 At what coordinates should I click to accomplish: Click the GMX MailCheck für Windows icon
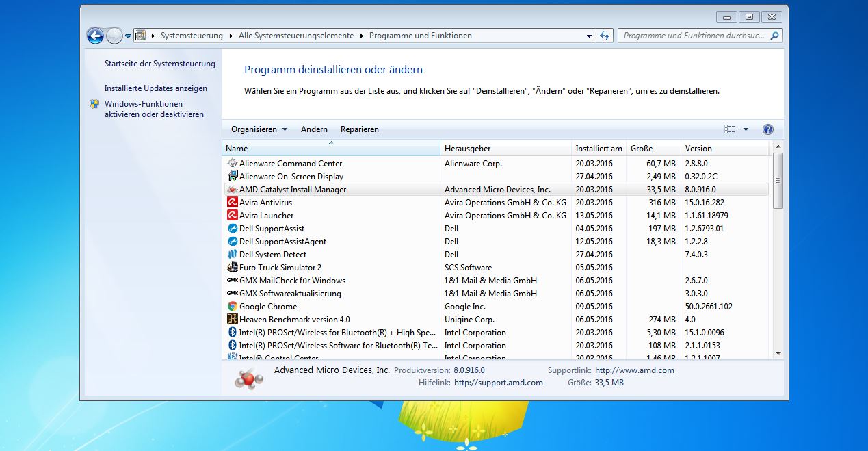[232, 281]
